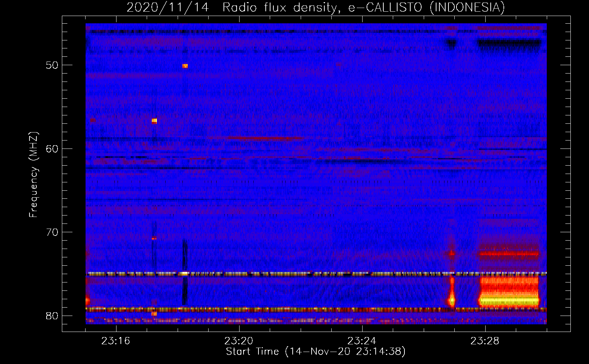
Task: Click the narrow burst spot near 78 MHz at 23:27
Action: pyautogui.click(x=452, y=301)
